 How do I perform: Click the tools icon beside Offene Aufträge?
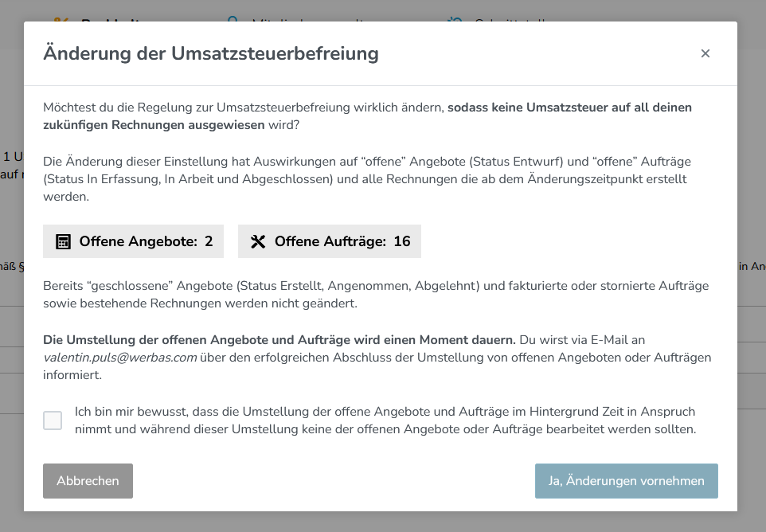point(258,241)
